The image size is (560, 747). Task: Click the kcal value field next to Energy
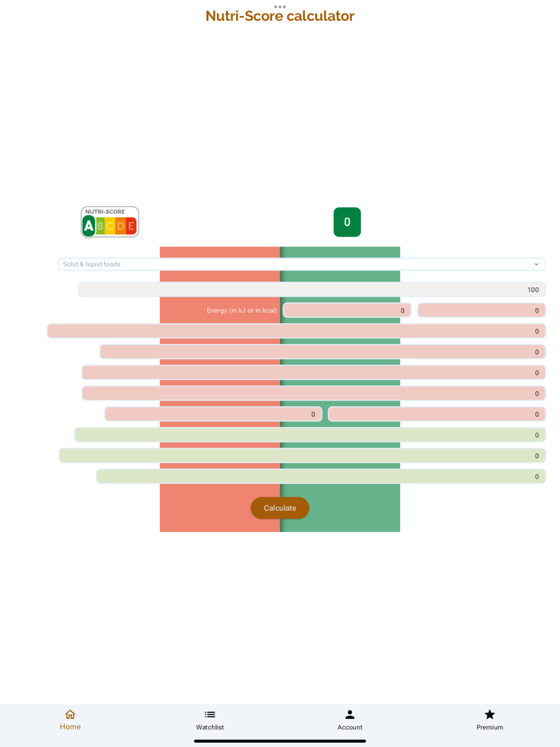click(480, 310)
